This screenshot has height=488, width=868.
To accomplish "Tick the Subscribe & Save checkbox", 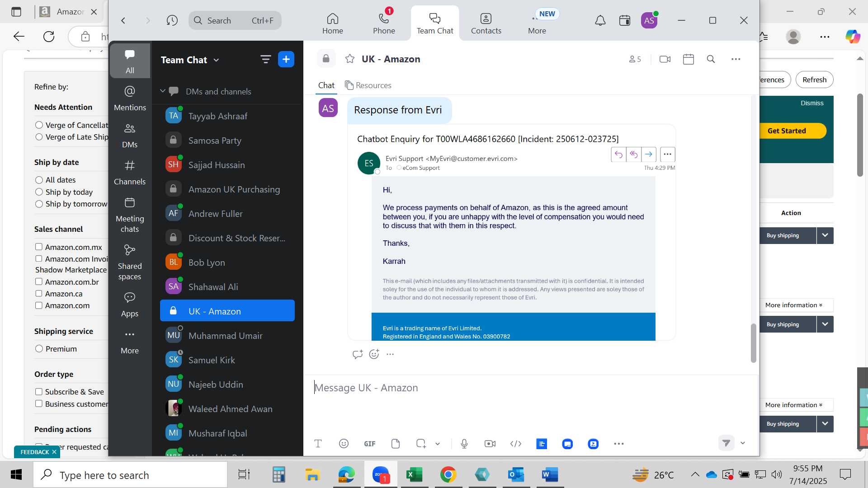I will [x=39, y=391].
